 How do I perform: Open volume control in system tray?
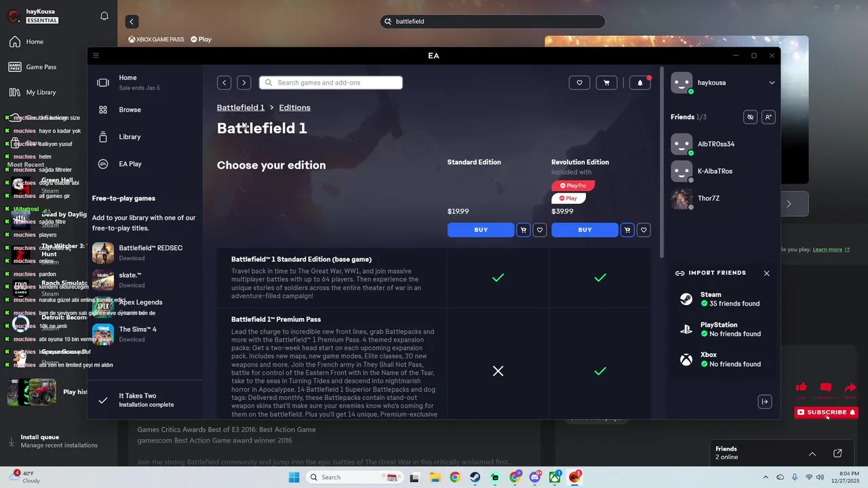click(821, 477)
